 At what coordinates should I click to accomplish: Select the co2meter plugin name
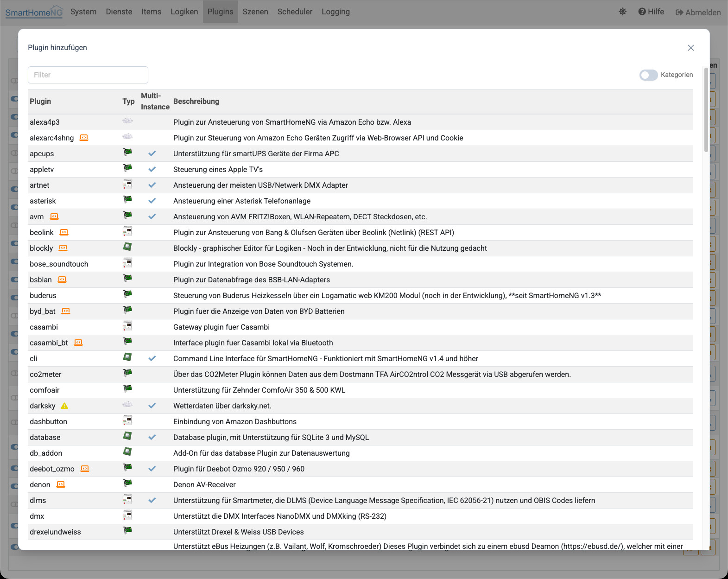pyautogui.click(x=45, y=375)
